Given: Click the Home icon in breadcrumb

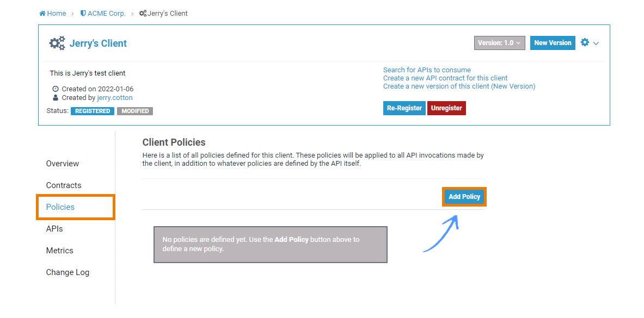Looking at the screenshot, I should click(x=42, y=14).
